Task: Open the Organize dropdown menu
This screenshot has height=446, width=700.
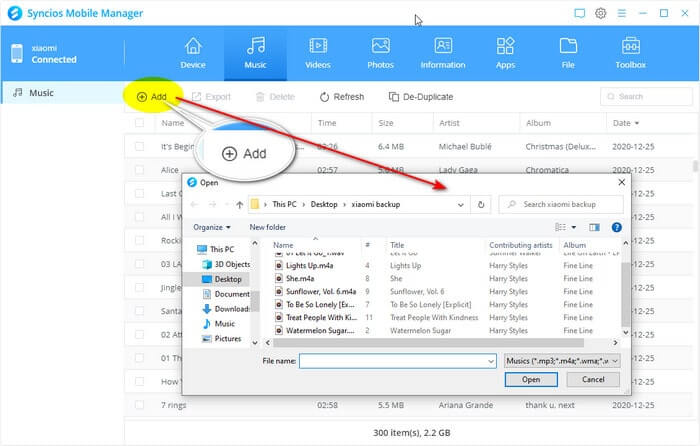Action: click(212, 227)
